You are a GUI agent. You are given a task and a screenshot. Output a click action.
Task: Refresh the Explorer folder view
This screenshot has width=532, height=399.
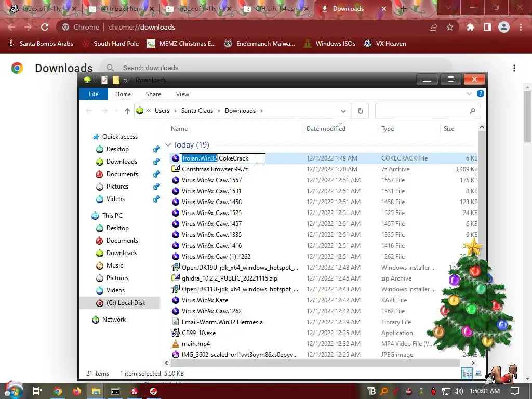pyautogui.click(x=361, y=111)
